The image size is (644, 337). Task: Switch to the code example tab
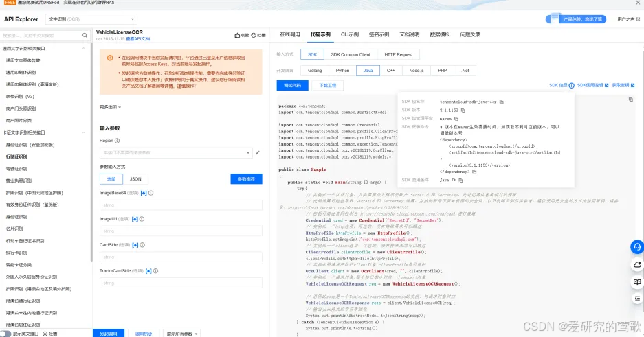pos(320,34)
